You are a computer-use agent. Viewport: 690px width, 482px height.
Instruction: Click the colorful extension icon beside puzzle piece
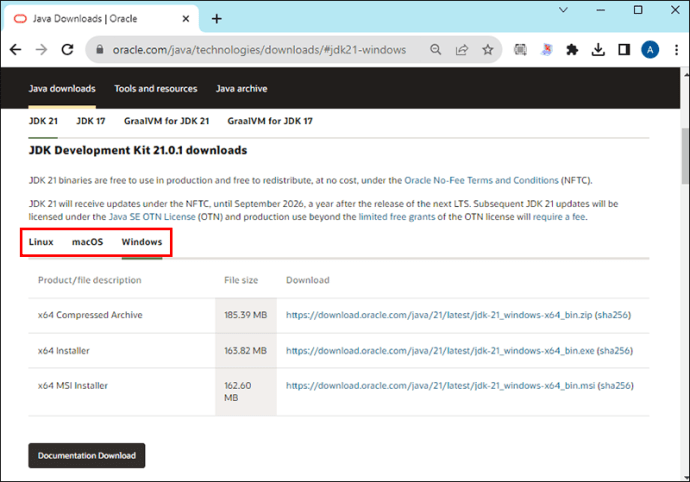pyautogui.click(x=547, y=50)
